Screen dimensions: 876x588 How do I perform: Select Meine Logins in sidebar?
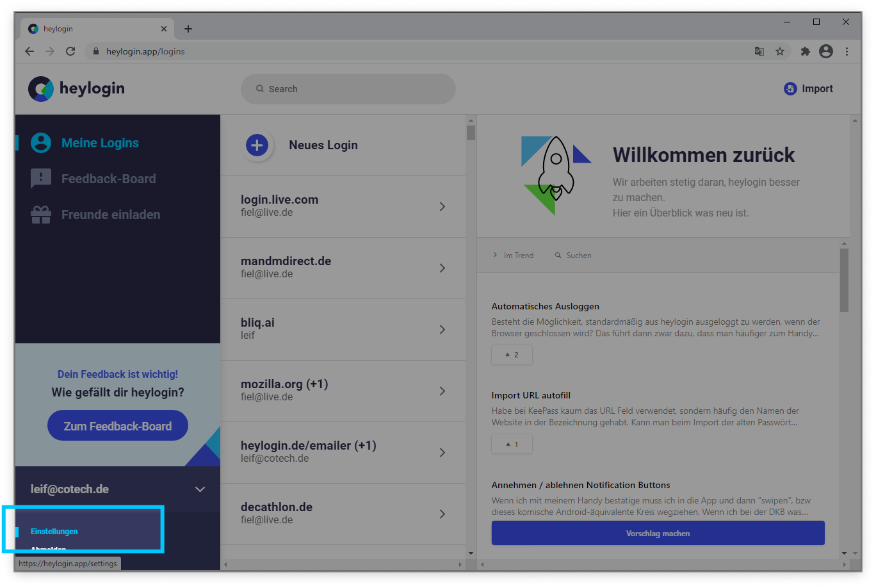pyautogui.click(x=100, y=143)
